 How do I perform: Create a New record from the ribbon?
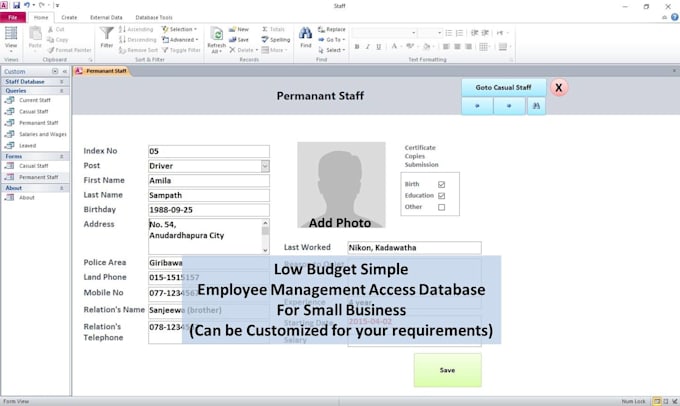click(x=239, y=29)
